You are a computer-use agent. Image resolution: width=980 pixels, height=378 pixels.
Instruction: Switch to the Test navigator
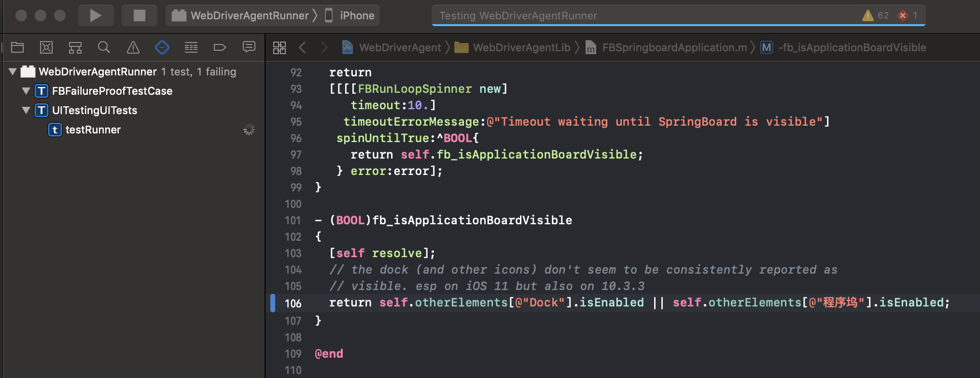162,47
